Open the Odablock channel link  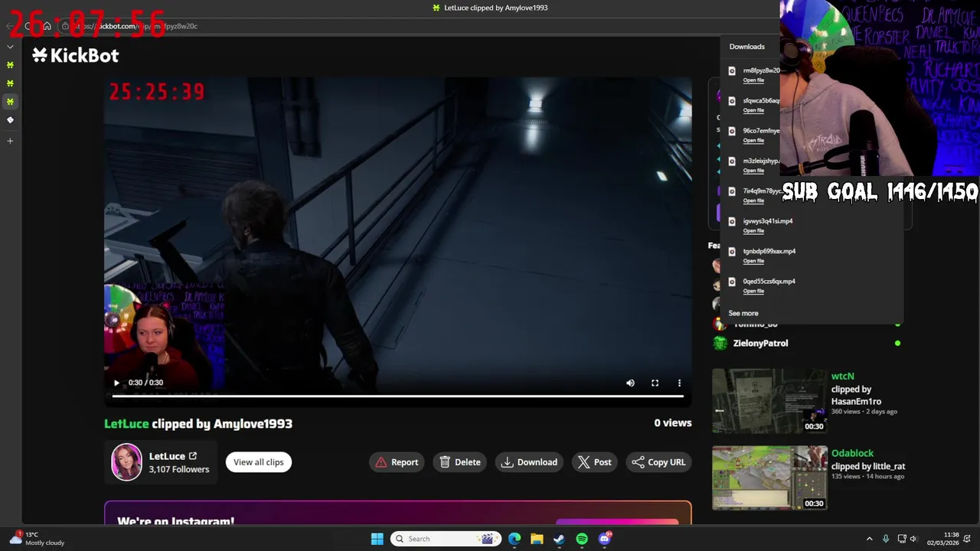(x=852, y=454)
